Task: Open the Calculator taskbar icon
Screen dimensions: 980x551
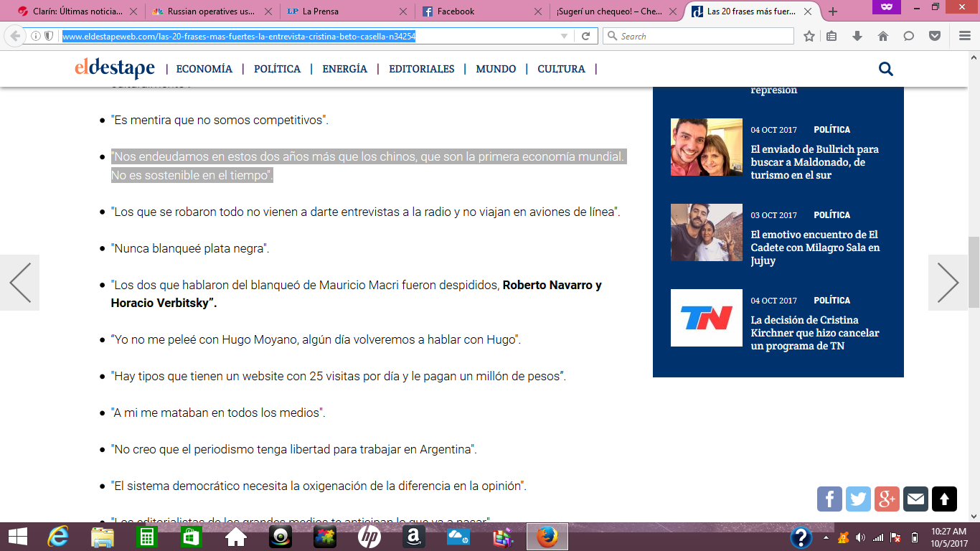Action: click(147, 537)
